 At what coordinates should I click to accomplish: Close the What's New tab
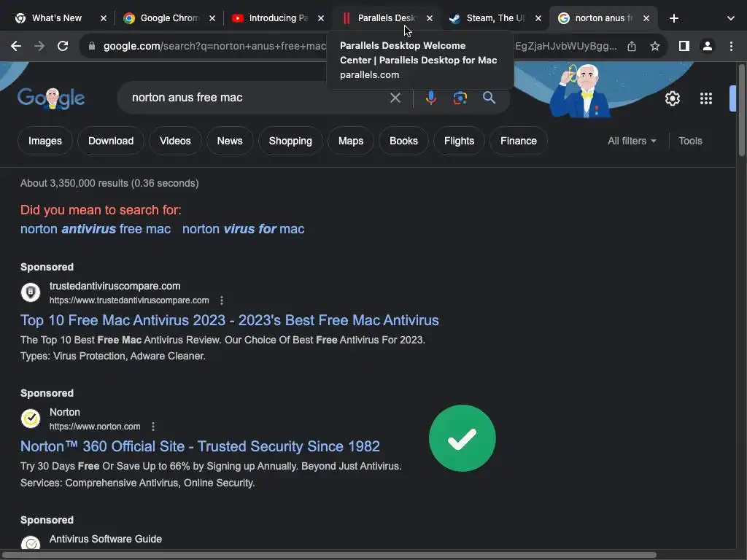point(104,18)
